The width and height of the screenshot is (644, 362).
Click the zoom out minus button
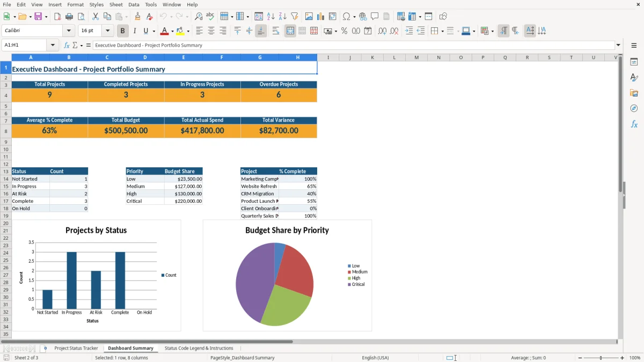click(579, 358)
